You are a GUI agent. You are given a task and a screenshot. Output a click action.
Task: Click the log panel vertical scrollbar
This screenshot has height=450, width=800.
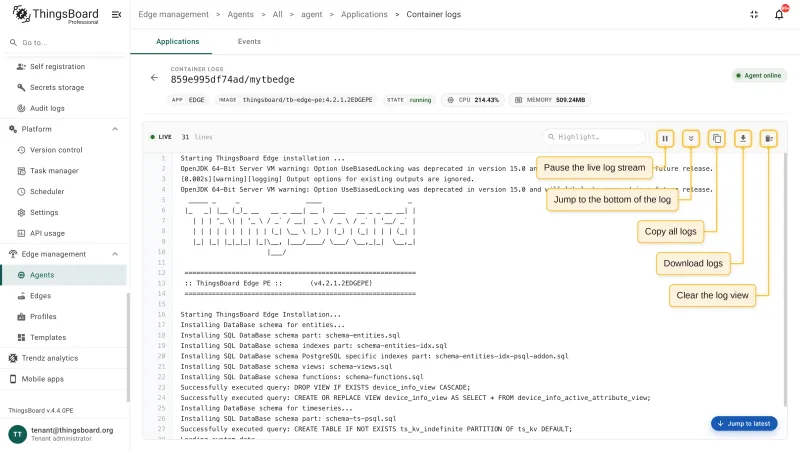tap(785, 280)
